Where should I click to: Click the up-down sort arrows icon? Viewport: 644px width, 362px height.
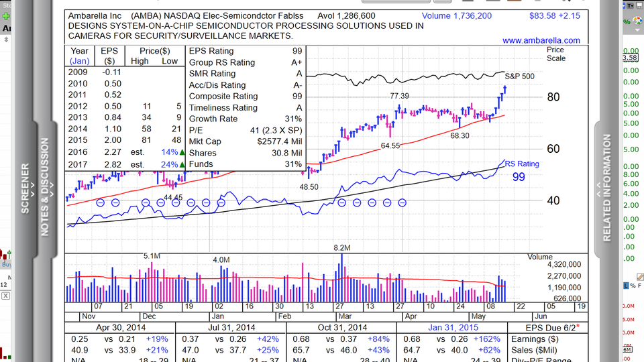click(x=6, y=40)
